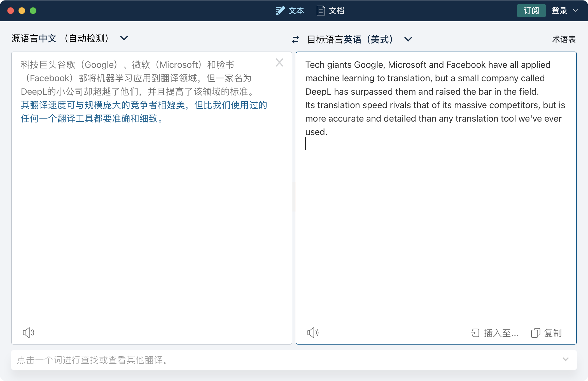
Task: Switch to the 文档 documents tab
Action: 336,11
